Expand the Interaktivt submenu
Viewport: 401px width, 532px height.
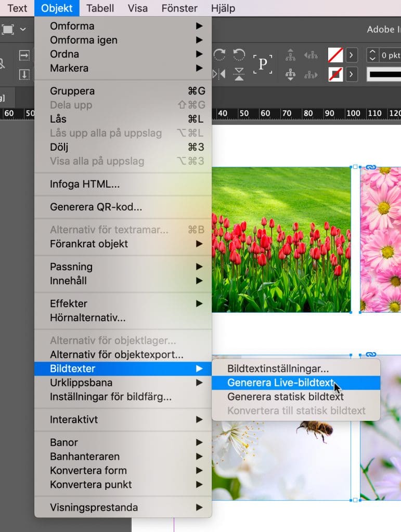(123, 420)
